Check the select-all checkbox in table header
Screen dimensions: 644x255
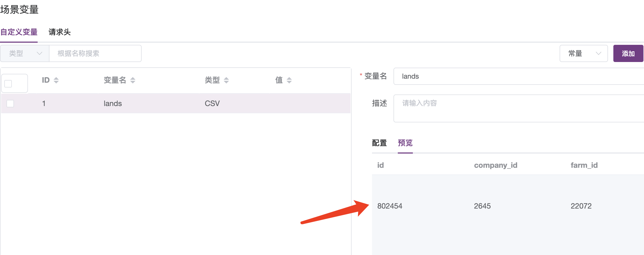tap(8, 83)
